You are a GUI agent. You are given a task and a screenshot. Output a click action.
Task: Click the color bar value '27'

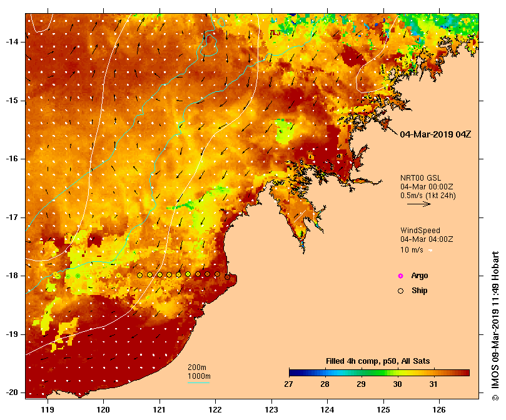click(x=288, y=384)
